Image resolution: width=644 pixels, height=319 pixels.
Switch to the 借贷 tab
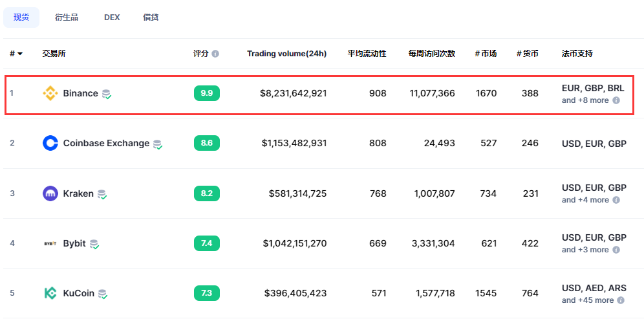coord(151,17)
